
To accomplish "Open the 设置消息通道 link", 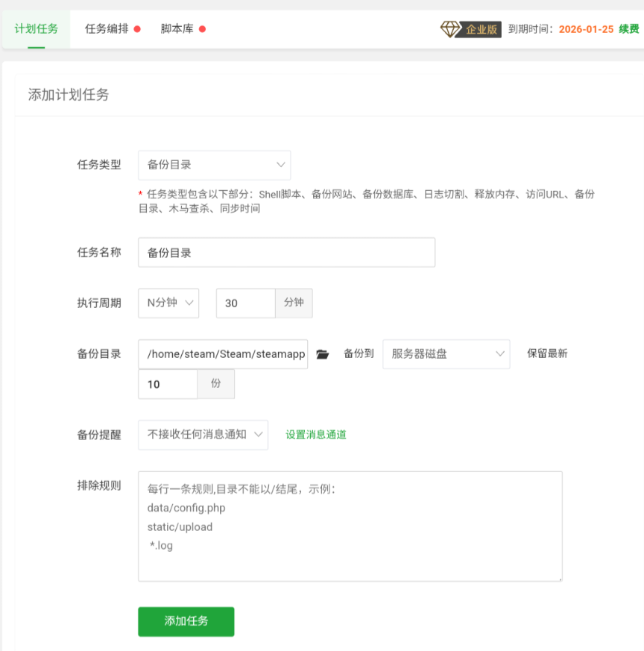I will (316, 435).
